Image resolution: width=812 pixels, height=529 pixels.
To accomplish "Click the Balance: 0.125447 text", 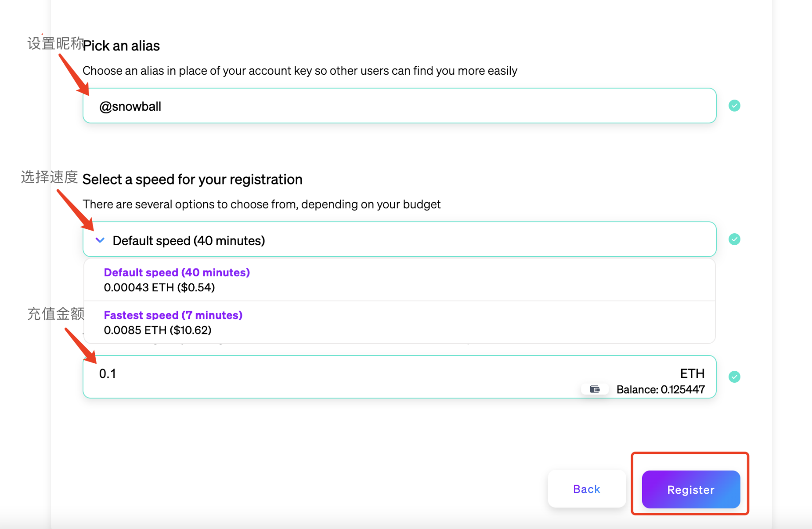I will pyautogui.click(x=660, y=389).
